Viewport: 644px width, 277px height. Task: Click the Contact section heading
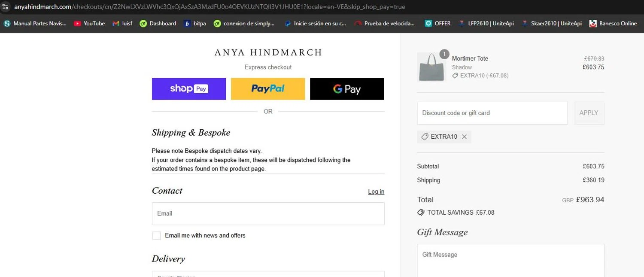167,191
